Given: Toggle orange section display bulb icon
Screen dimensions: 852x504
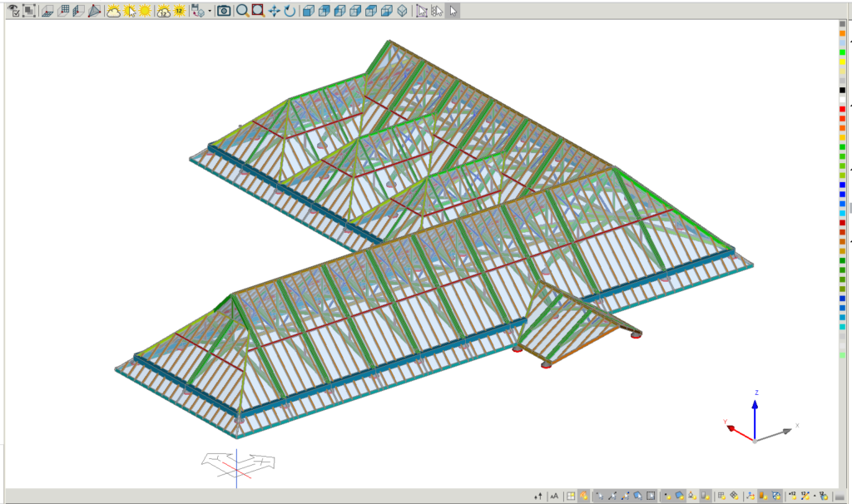Looking at the screenshot, I should pos(764,496).
